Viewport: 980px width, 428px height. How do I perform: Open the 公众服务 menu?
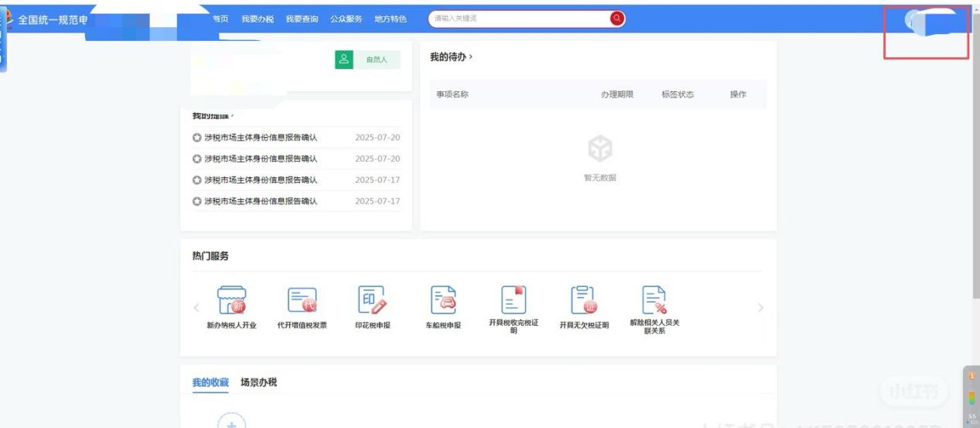click(346, 19)
